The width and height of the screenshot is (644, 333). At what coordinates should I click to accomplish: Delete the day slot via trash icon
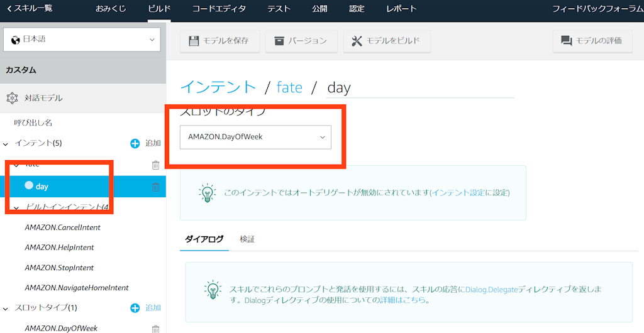(x=155, y=187)
